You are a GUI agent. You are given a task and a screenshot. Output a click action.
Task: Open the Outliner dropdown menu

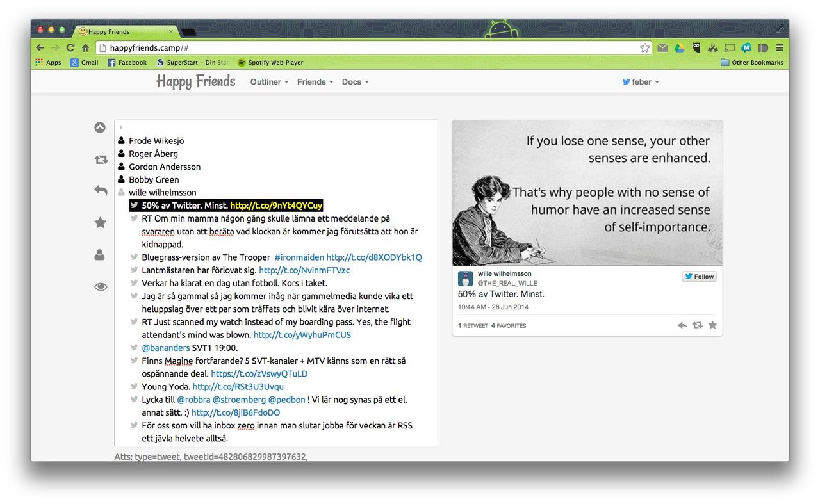(269, 82)
